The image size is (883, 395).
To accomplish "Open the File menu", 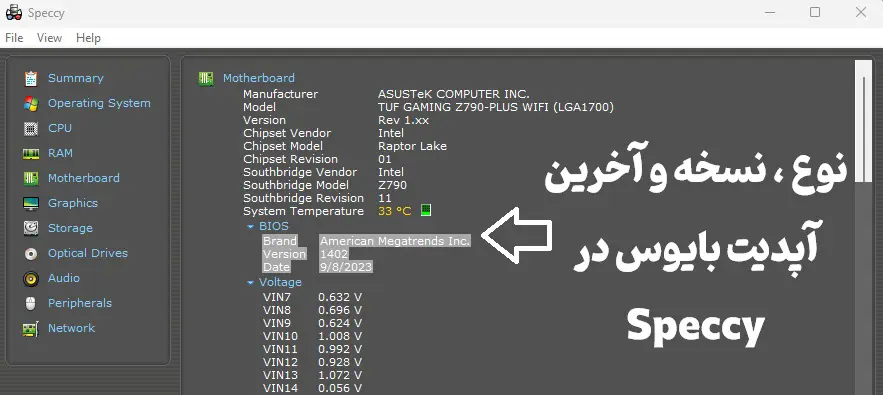I will click(14, 38).
